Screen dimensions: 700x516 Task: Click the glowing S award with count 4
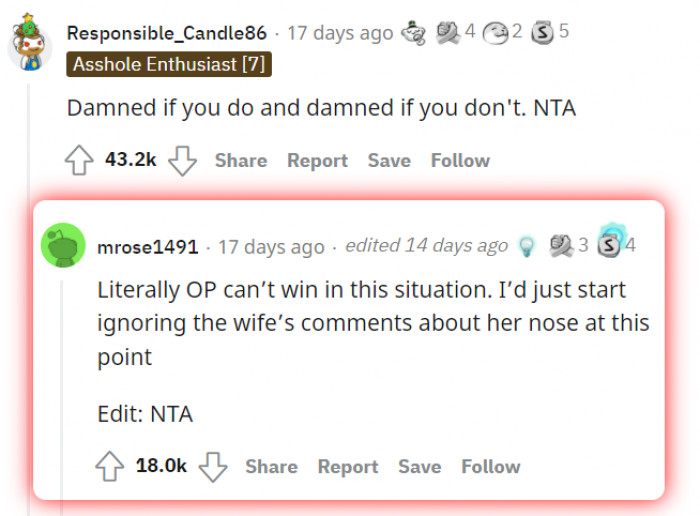(608, 244)
